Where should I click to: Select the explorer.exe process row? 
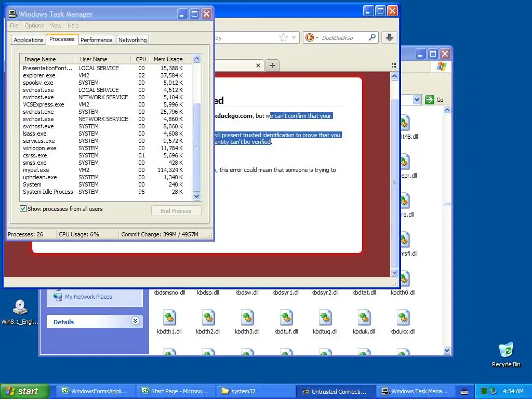[106, 75]
